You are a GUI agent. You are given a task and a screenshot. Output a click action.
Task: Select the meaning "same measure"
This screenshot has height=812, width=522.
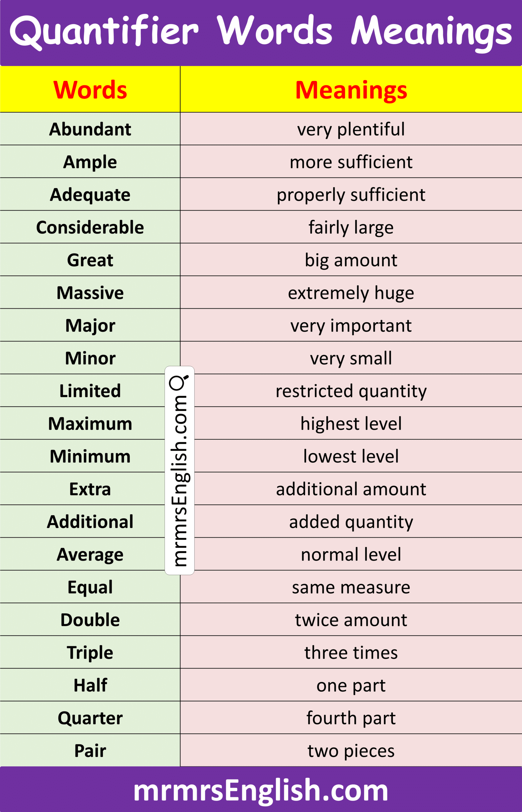(x=351, y=587)
